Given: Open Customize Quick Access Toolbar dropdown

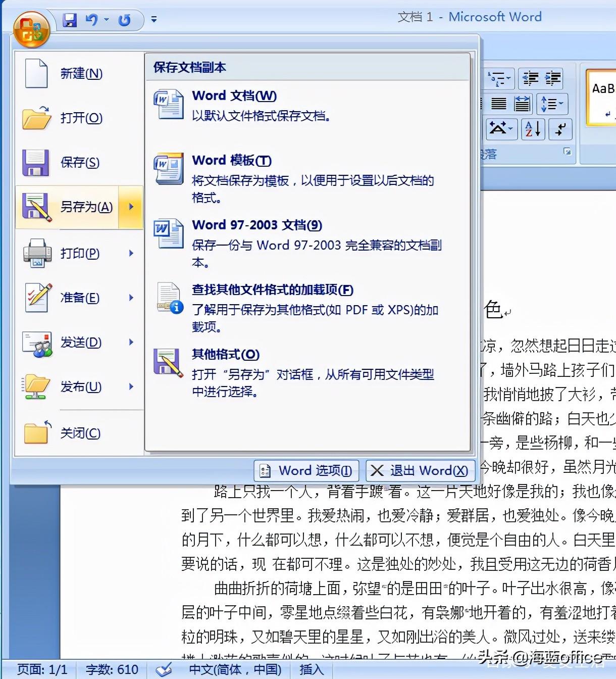Looking at the screenshot, I should click(154, 20).
